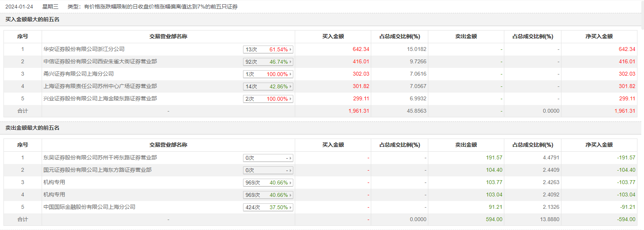Screen dimensions: 644x230
Task: Click the 买入金额最大的前五名 section title
Action: 32,20
